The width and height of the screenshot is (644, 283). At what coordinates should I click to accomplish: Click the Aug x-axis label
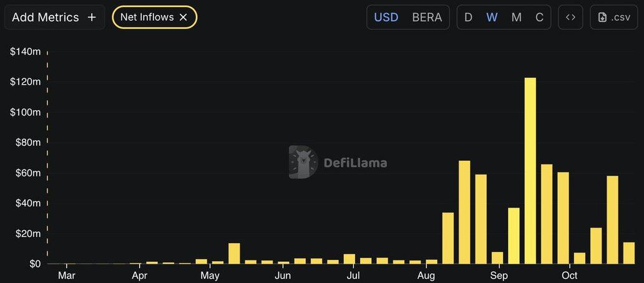pos(426,276)
